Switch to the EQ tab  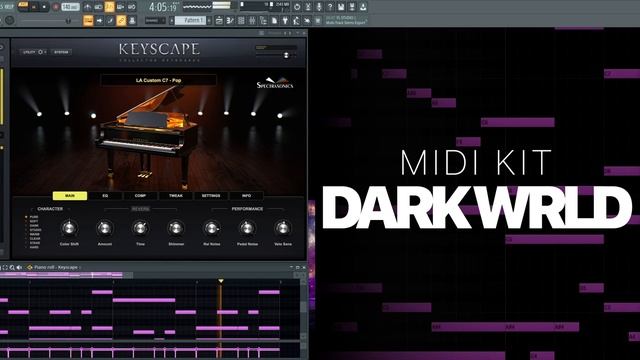pyautogui.click(x=105, y=196)
